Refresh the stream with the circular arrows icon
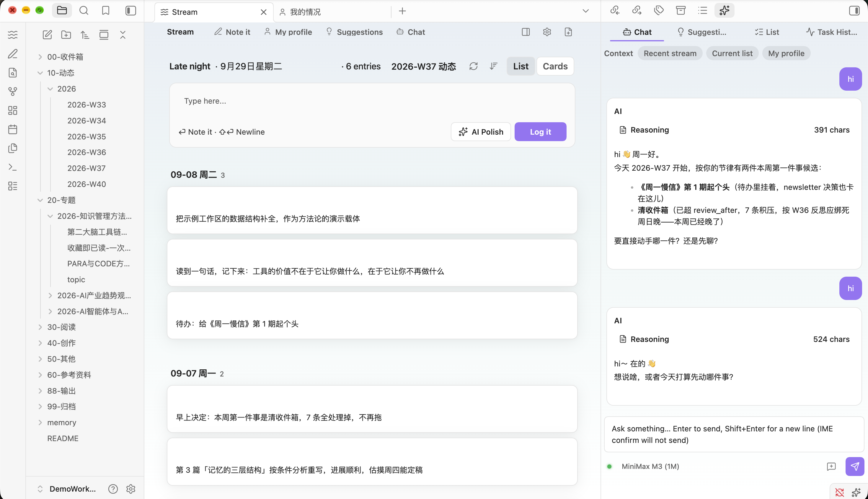The image size is (868, 499). pyautogui.click(x=474, y=66)
